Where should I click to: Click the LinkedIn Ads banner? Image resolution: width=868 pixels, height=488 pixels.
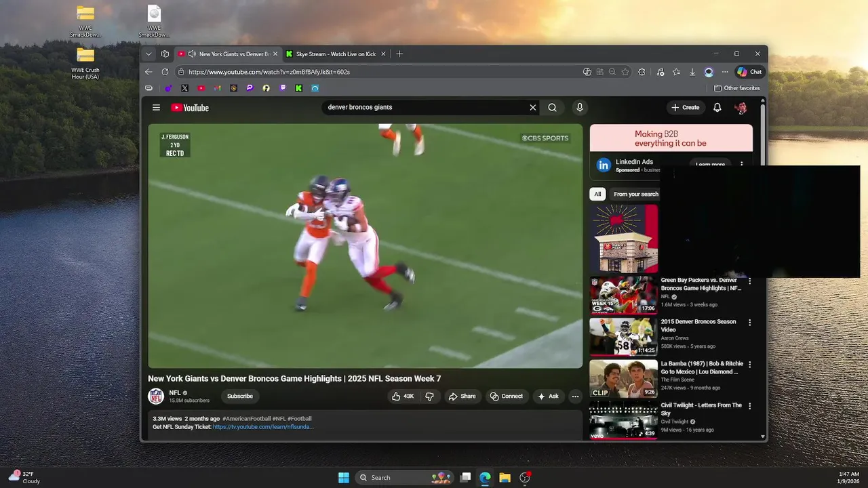(x=671, y=138)
